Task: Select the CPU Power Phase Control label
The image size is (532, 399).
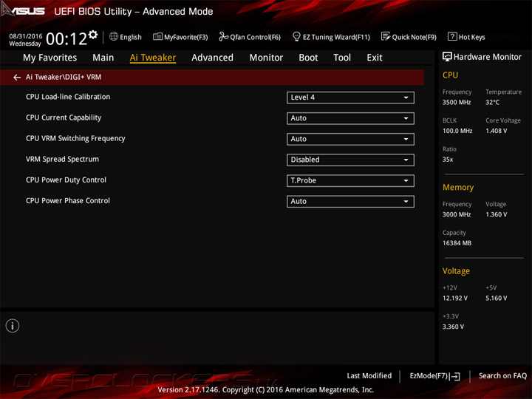Action: point(68,201)
